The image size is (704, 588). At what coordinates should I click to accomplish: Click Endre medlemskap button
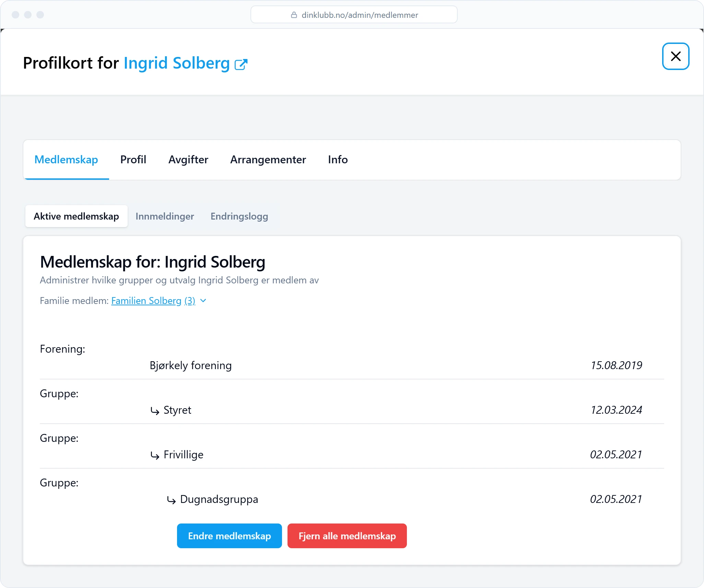[229, 536]
